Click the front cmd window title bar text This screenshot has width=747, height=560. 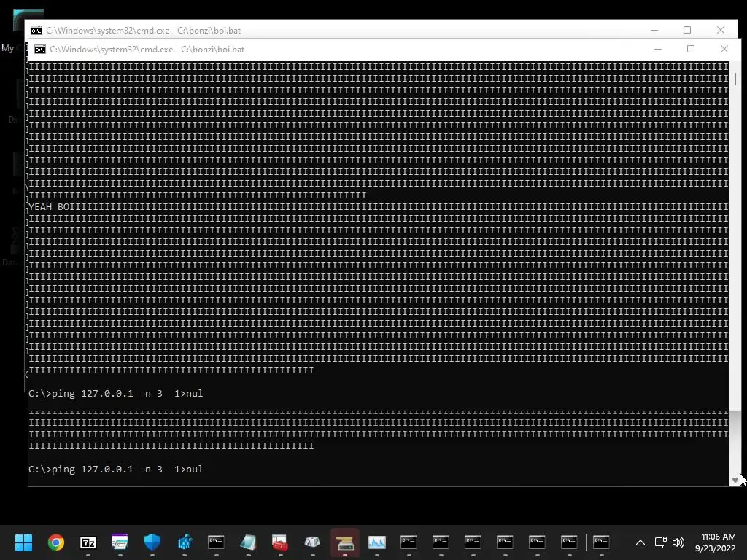pos(147,50)
